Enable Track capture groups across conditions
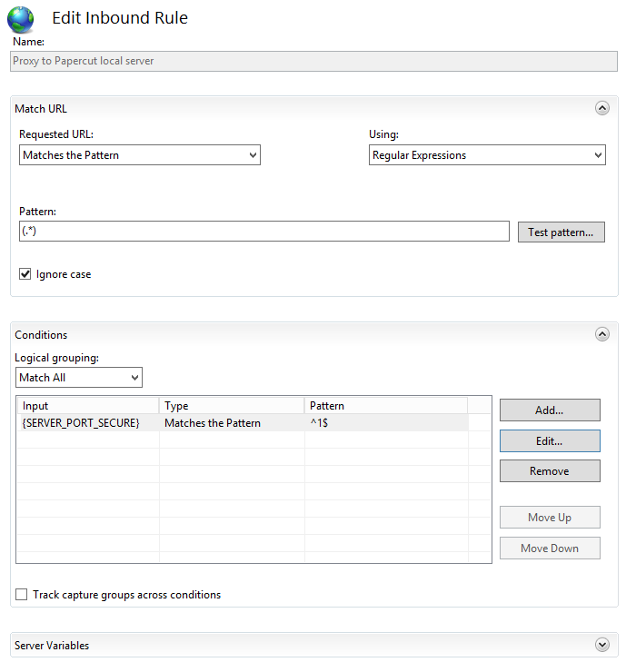636x672 pixels. [22, 595]
